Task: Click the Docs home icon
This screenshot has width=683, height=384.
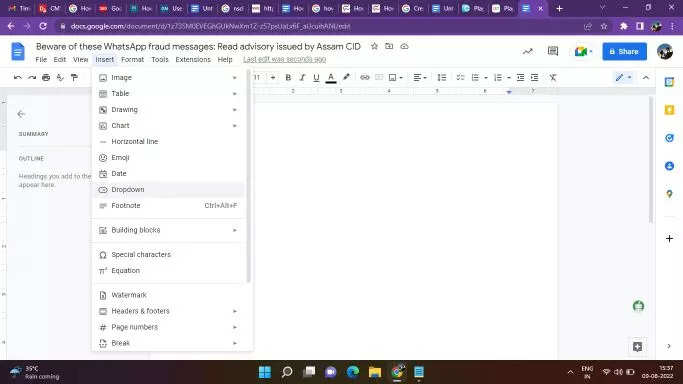Action: point(18,51)
